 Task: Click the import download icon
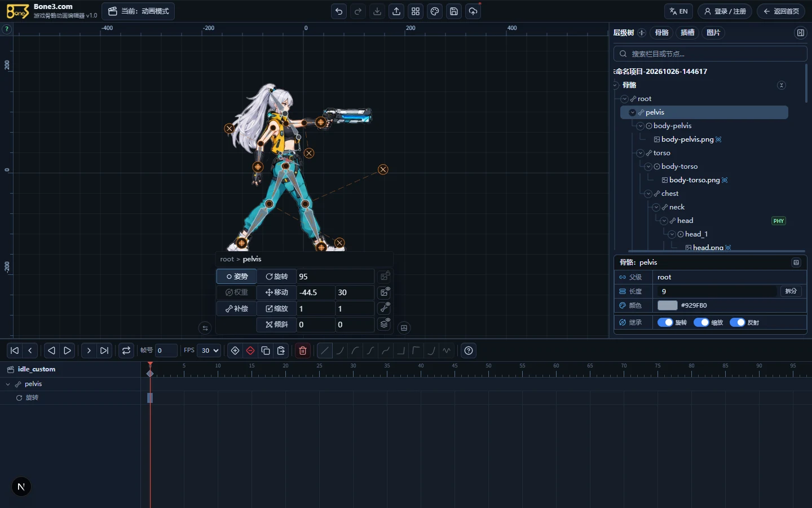(377, 11)
